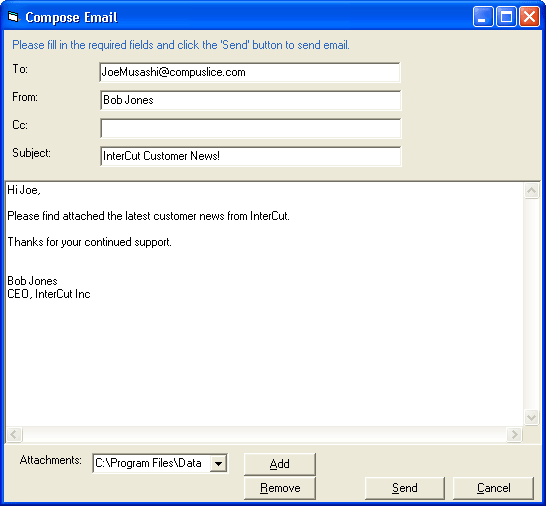Image resolution: width=546 pixels, height=506 pixels.
Task: Add an attachment with the Add button
Action: 280,464
